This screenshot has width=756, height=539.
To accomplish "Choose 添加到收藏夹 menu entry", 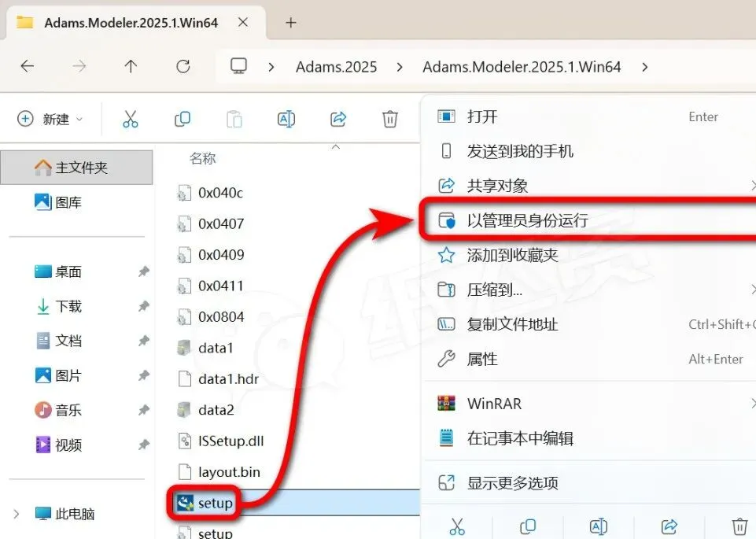I will coord(588,255).
